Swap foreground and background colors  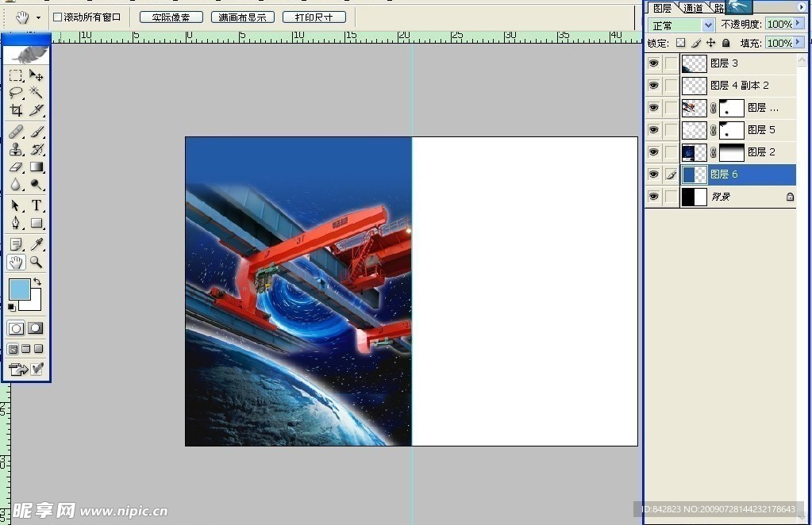[37, 282]
